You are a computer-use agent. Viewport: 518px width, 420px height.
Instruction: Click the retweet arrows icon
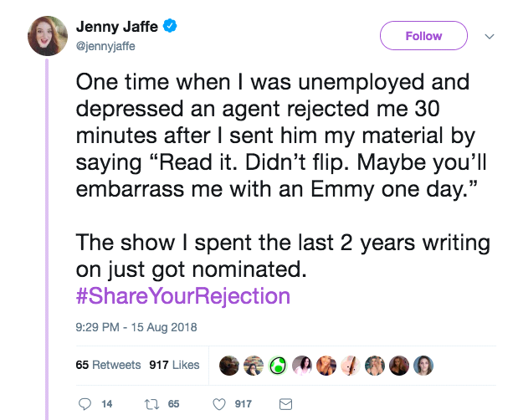click(151, 404)
